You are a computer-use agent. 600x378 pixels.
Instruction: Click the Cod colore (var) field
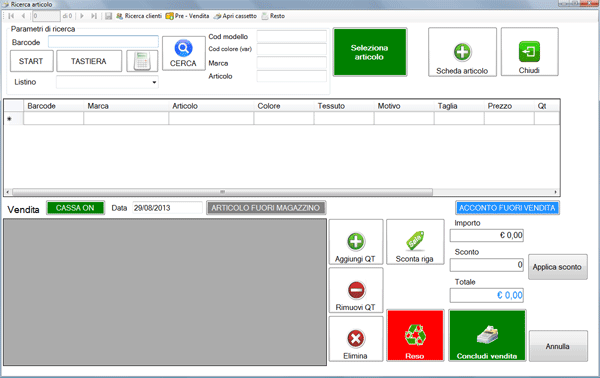point(292,49)
